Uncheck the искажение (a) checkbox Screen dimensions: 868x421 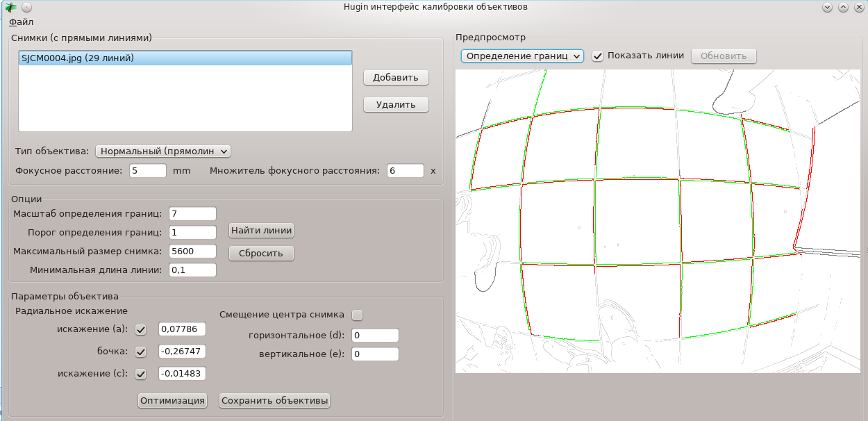pyautogui.click(x=141, y=329)
